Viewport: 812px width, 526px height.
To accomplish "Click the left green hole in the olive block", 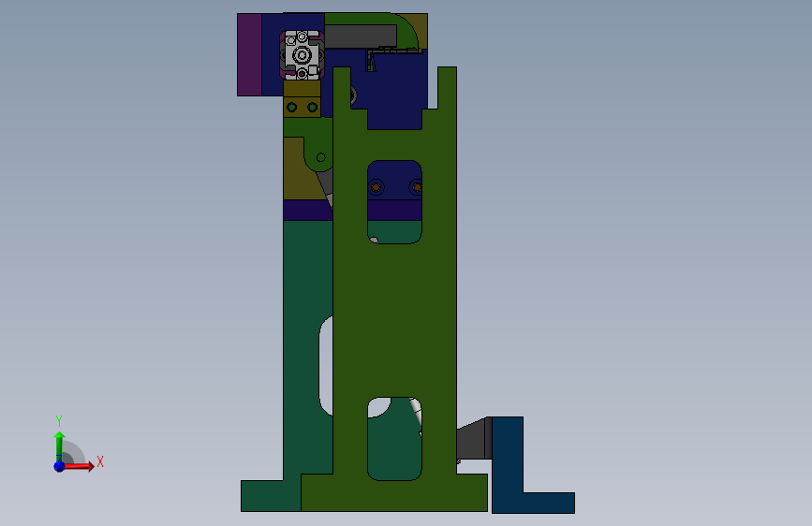I will tap(291, 108).
